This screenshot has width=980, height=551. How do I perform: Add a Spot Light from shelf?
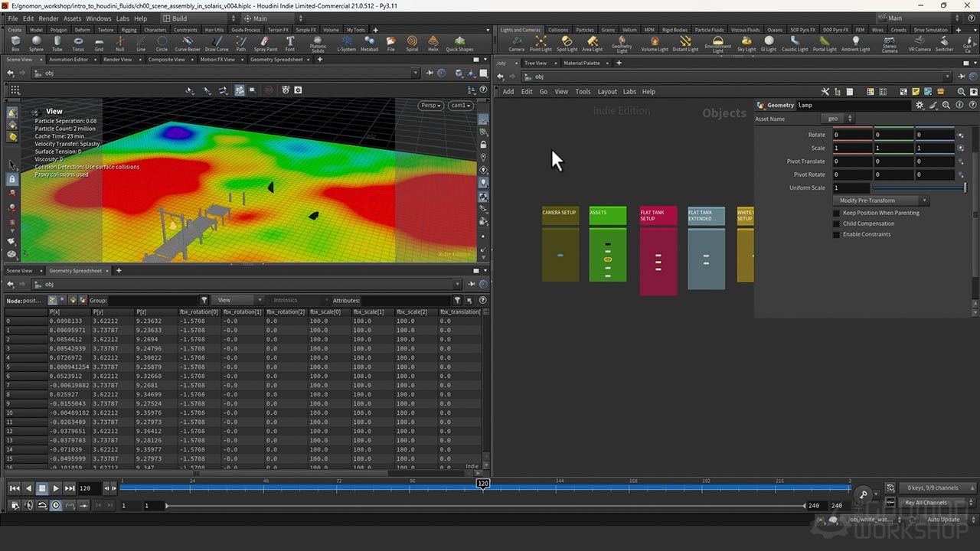(x=567, y=43)
